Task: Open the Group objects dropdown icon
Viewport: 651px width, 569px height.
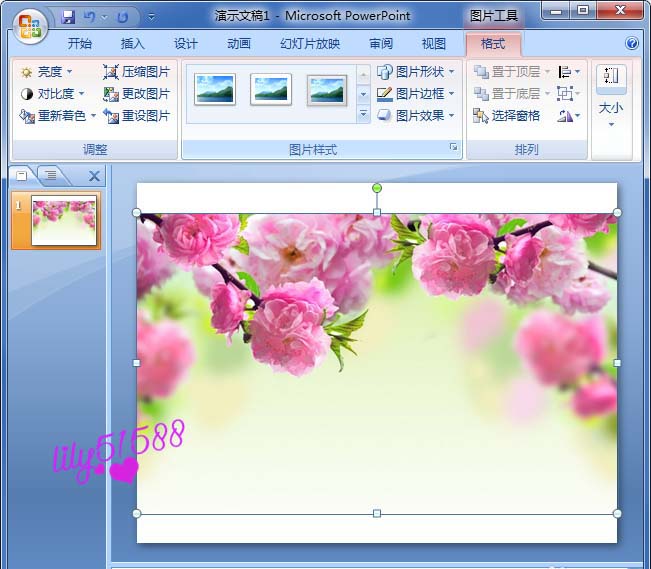Action: click(568, 94)
